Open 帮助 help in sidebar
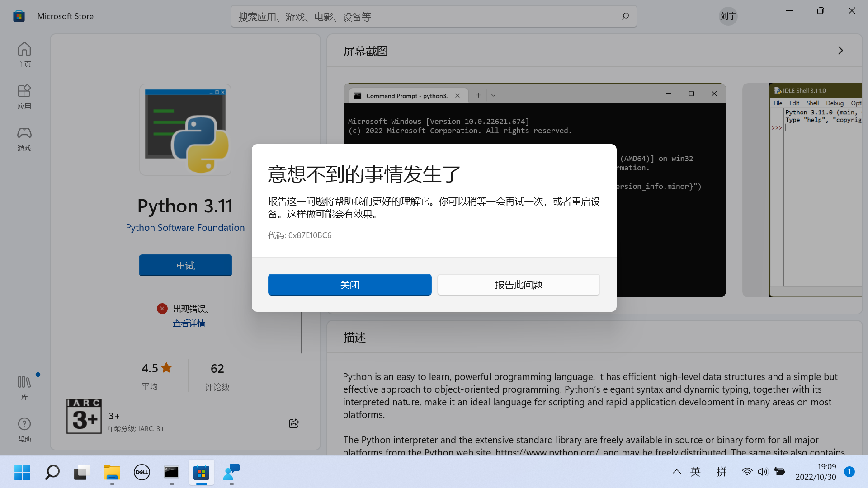Viewport: 868px width, 488px height. pos(24,430)
